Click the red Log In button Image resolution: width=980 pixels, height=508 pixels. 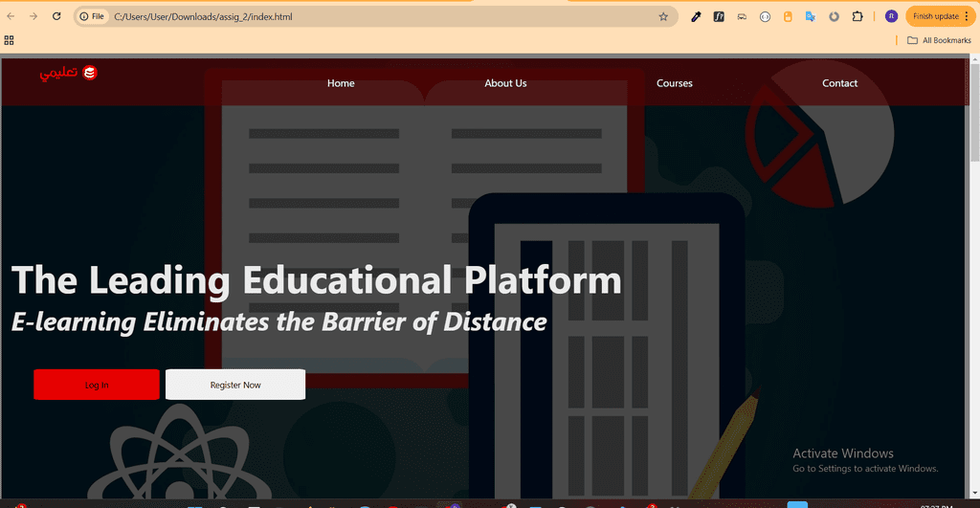pyautogui.click(x=97, y=385)
